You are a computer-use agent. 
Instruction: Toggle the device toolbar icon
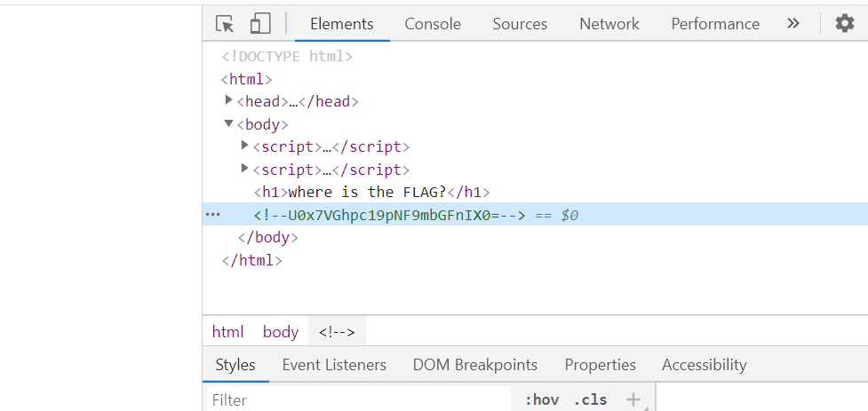point(259,24)
